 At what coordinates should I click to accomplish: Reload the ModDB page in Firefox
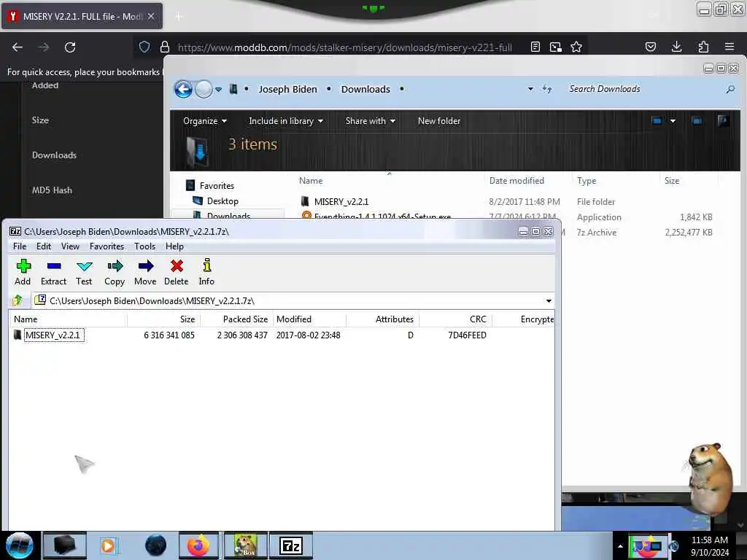pyautogui.click(x=70, y=47)
